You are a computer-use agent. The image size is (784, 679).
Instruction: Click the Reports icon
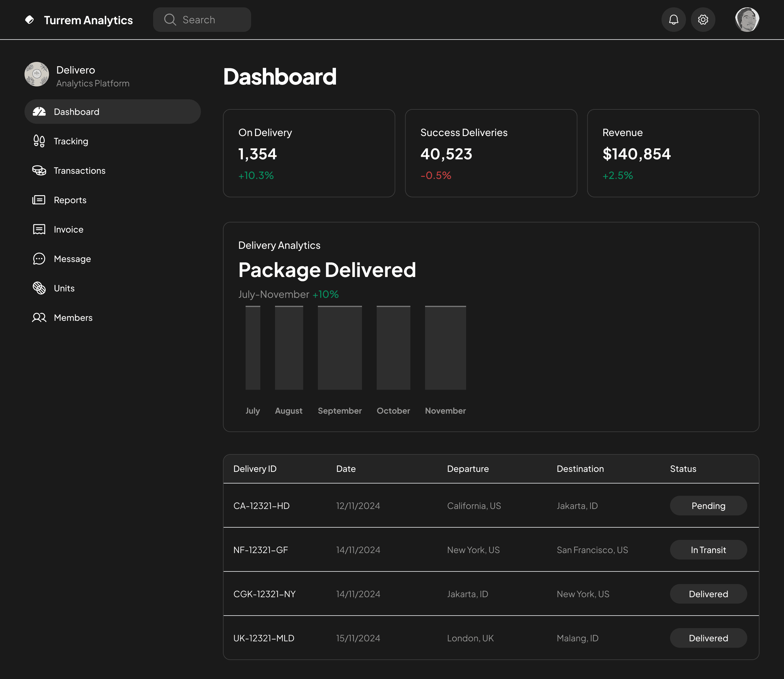(x=39, y=200)
